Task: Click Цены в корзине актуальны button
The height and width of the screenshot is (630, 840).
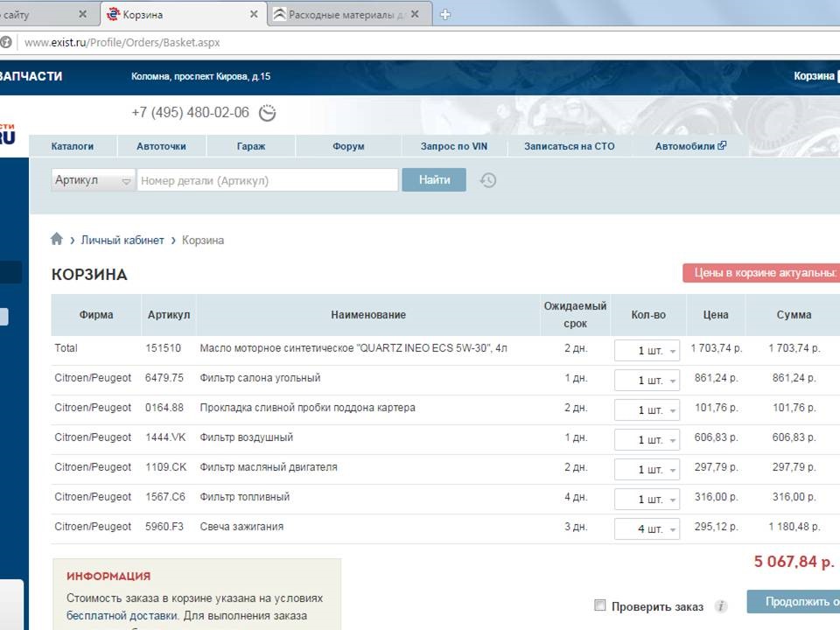Action: tap(761, 273)
